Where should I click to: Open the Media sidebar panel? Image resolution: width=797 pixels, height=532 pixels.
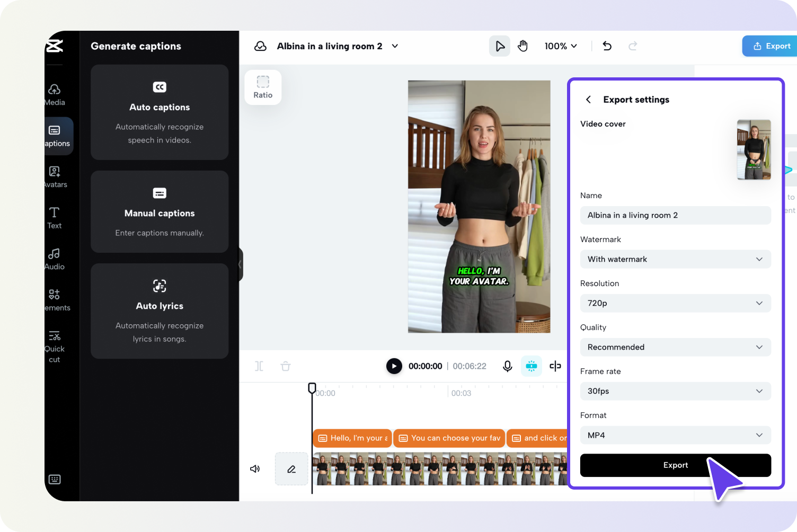click(x=55, y=95)
